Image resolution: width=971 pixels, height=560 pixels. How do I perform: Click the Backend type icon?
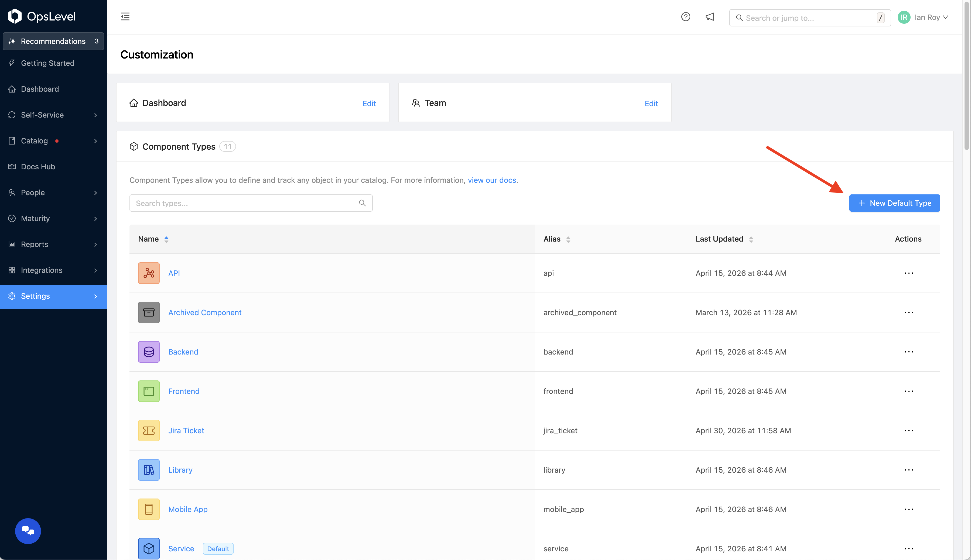(149, 352)
